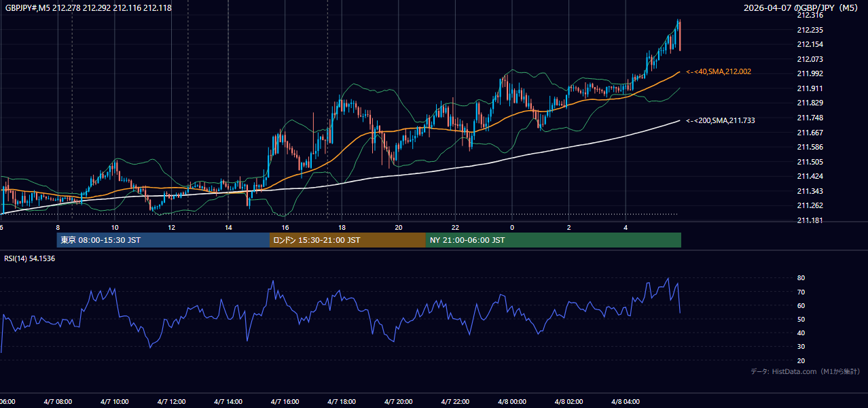Click price level 212.073 on axis
The width and height of the screenshot is (868, 408).
[810, 59]
